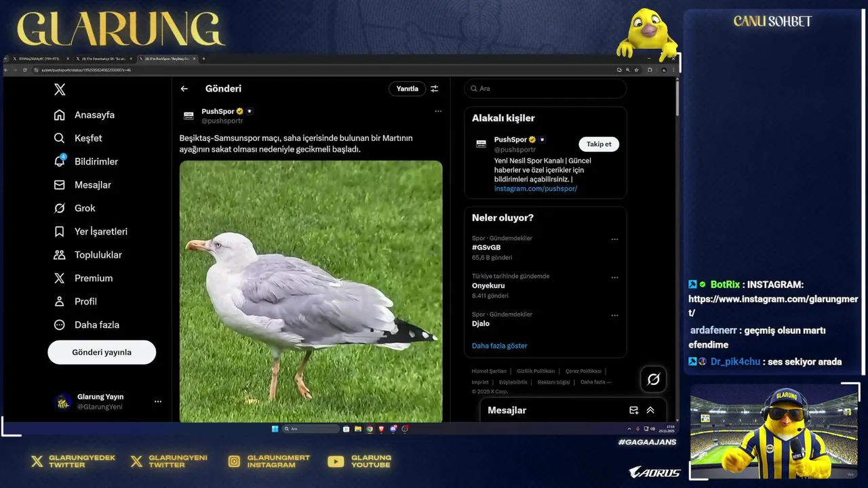This screenshot has width=868, height=488.
Task: Follow PushSpor with Takip et
Action: (599, 144)
